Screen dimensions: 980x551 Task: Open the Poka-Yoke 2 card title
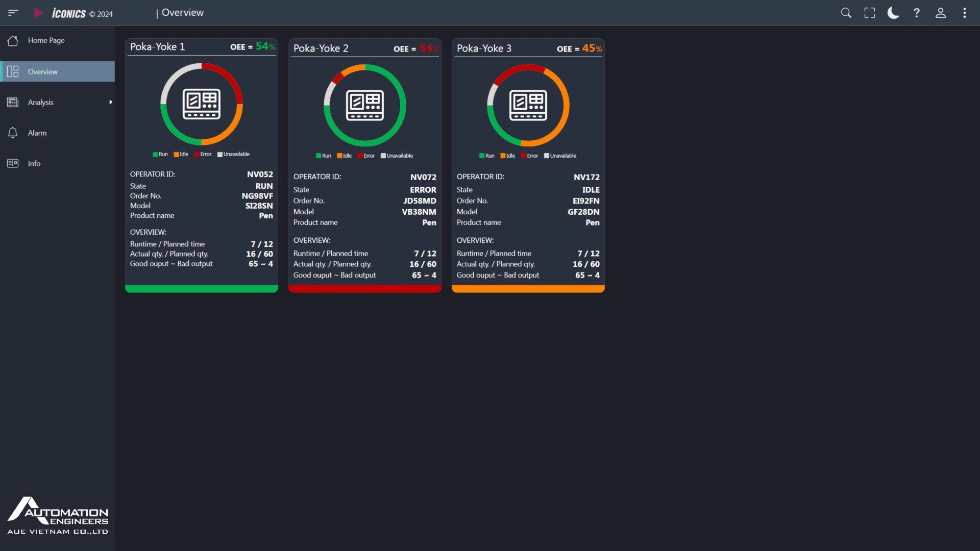tap(321, 48)
